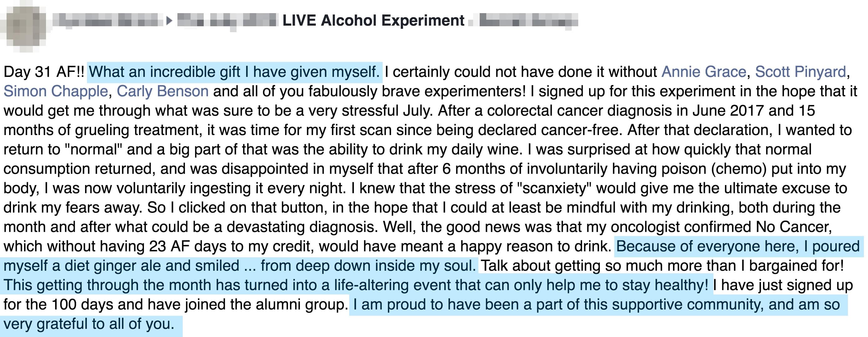
Task: Click highlighted "I am proud" closing sentence
Action: 596,305
